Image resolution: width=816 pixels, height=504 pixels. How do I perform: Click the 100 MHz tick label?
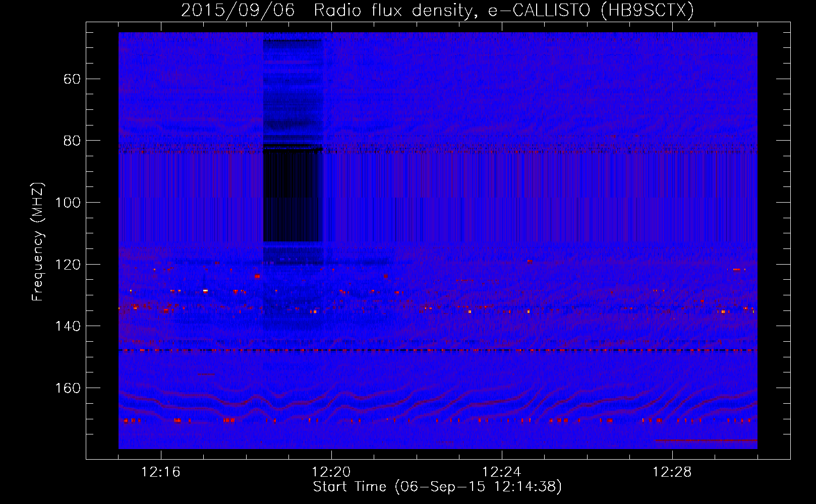pos(68,203)
